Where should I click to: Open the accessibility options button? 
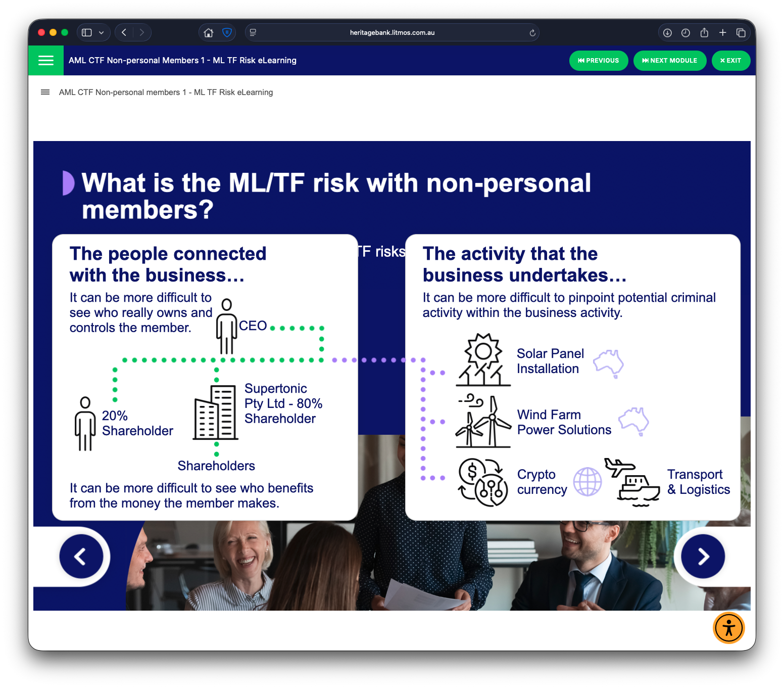pyautogui.click(x=728, y=628)
